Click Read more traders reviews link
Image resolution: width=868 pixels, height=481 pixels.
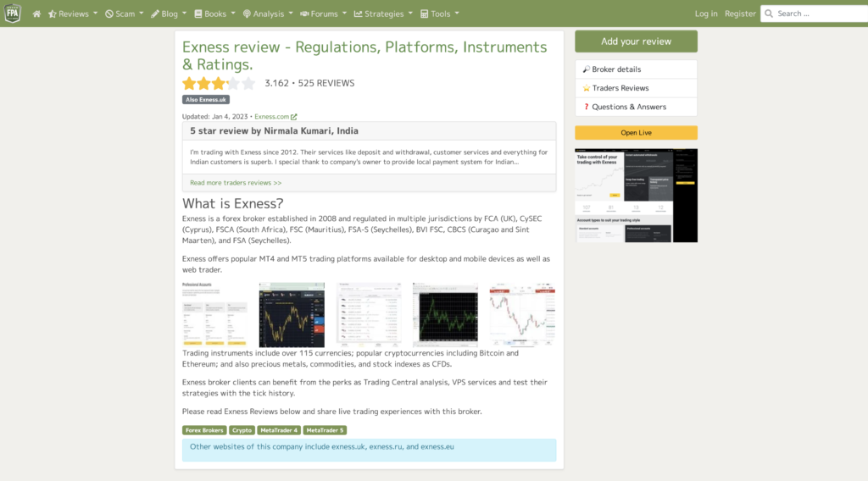pos(236,182)
